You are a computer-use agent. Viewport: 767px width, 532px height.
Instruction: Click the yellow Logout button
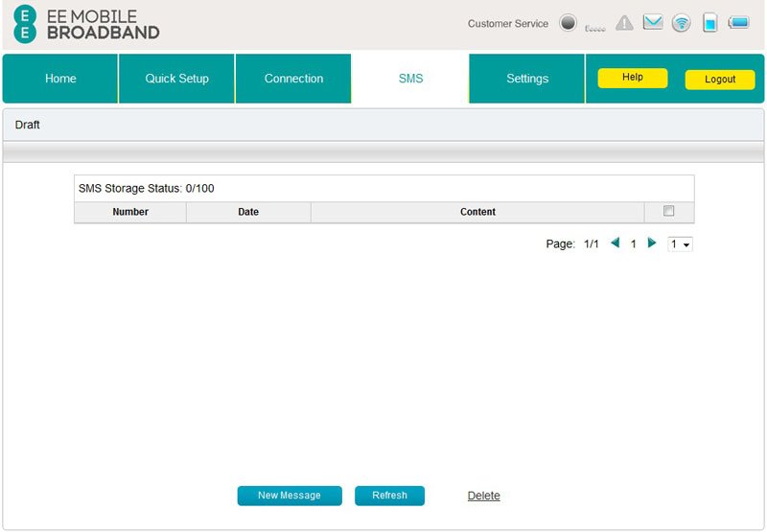[720, 80]
